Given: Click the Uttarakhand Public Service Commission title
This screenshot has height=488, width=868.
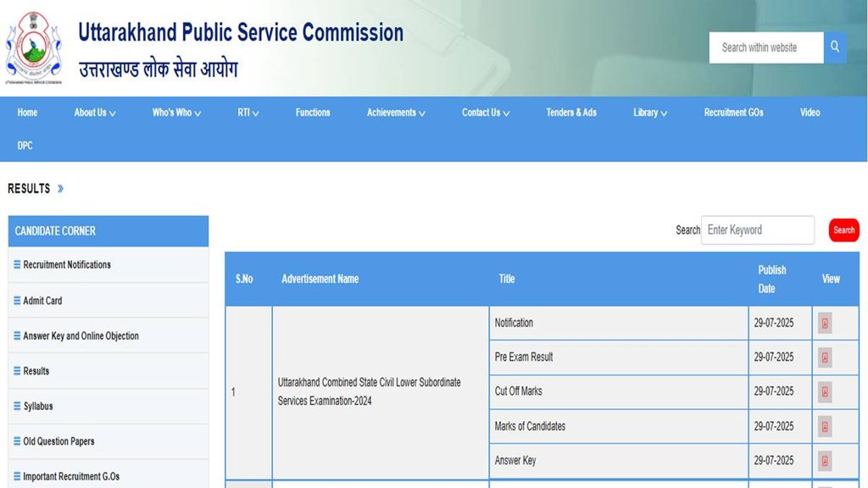Looking at the screenshot, I should (241, 33).
